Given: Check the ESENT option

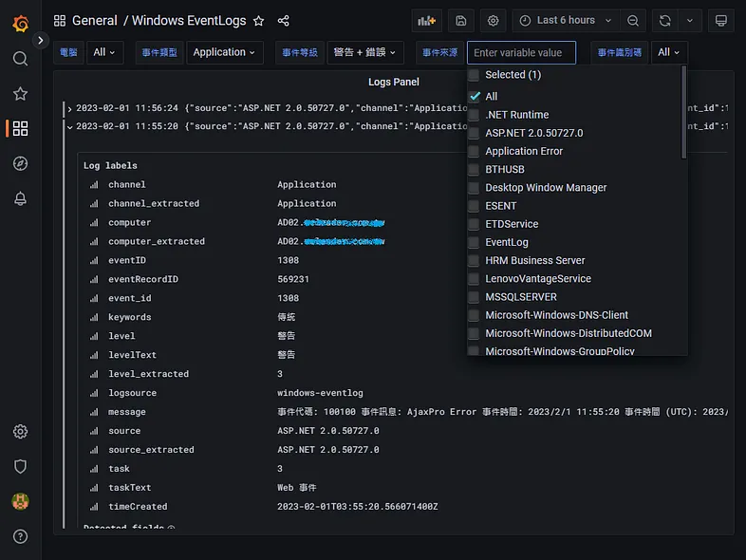Looking at the screenshot, I should (x=474, y=206).
